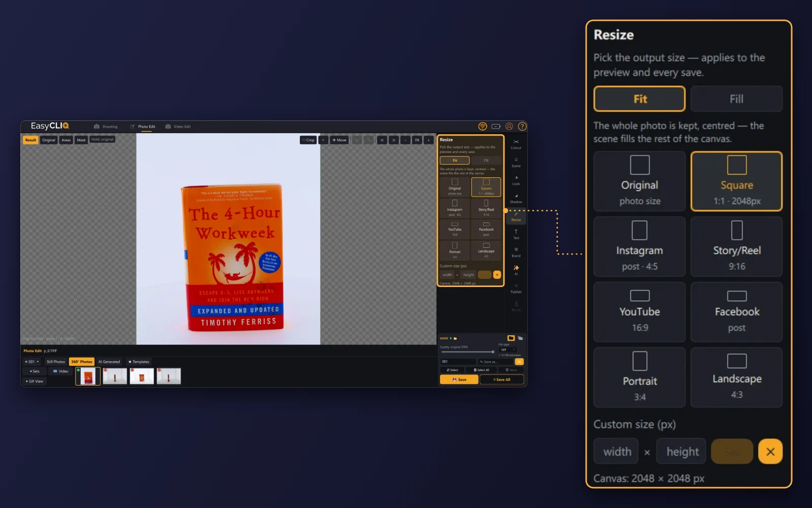The width and height of the screenshot is (812, 508).
Task: Select Portrait 3:4 preset in enlarged panel
Action: point(639,377)
